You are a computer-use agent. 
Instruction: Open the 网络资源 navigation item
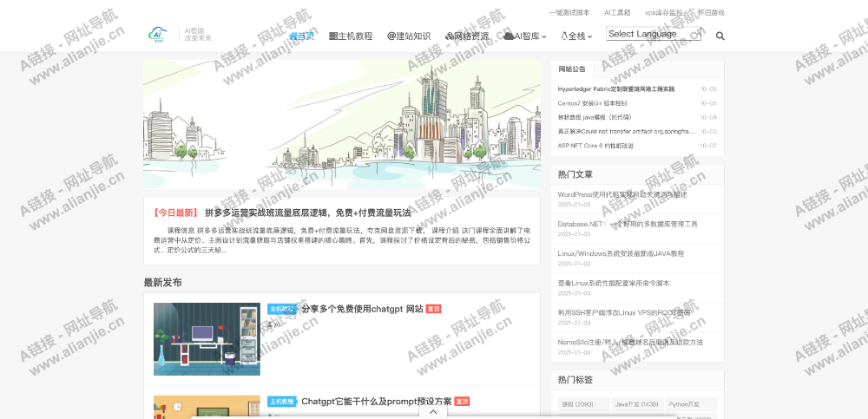[x=467, y=36]
